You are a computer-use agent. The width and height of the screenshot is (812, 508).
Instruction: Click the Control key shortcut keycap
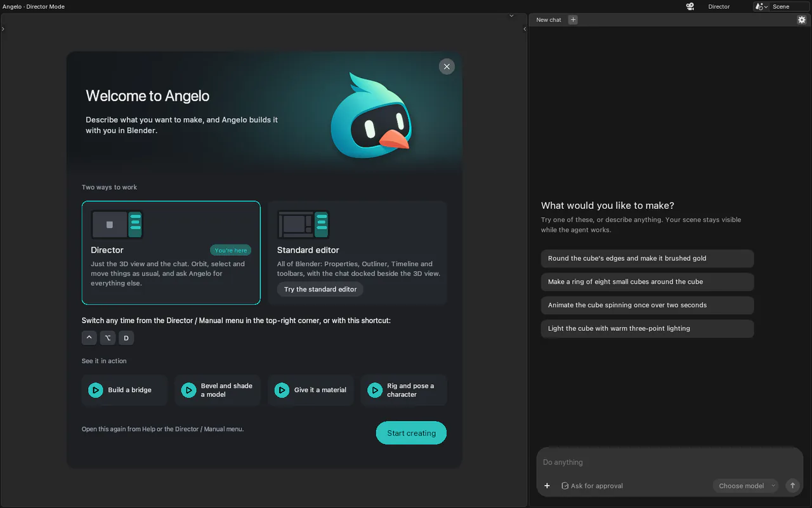89,338
